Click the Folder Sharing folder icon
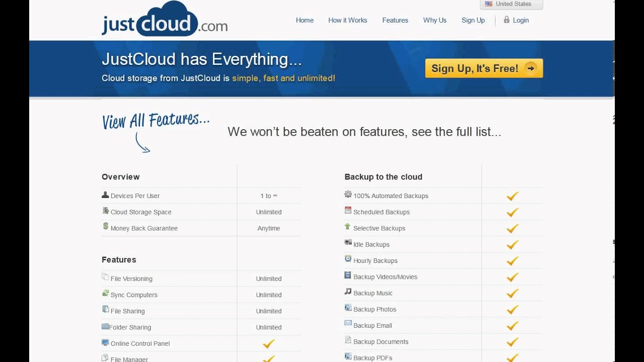The width and height of the screenshot is (644, 362). tap(105, 326)
